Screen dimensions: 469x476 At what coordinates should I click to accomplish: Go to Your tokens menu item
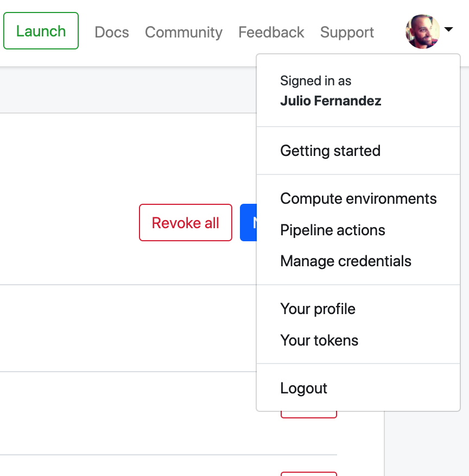coord(319,341)
